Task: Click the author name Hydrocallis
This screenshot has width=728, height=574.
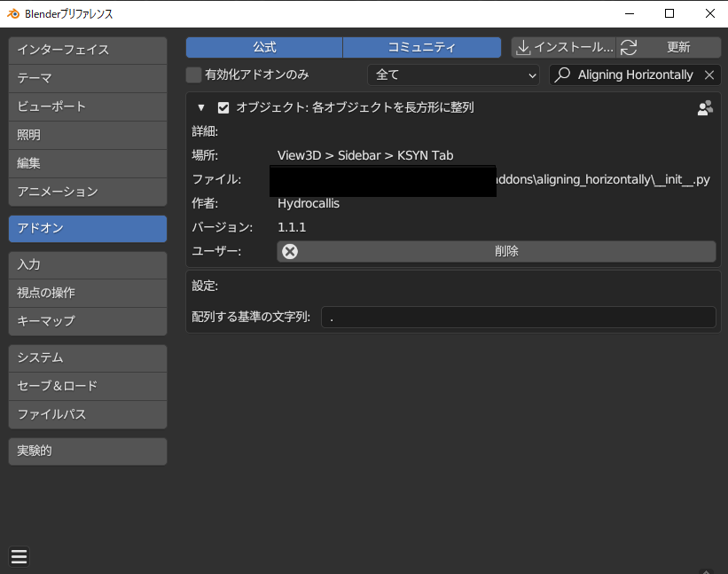Action: (309, 203)
